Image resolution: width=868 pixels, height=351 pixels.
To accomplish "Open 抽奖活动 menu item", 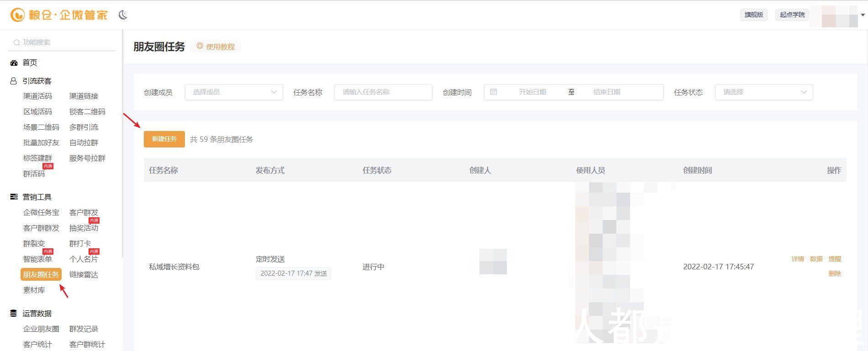I will point(84,228).
